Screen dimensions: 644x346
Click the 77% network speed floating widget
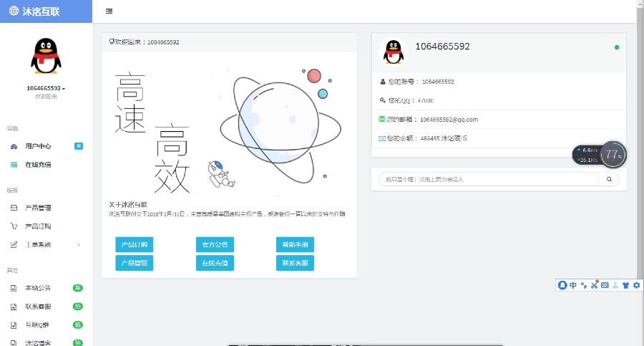(x=600, y=155)
